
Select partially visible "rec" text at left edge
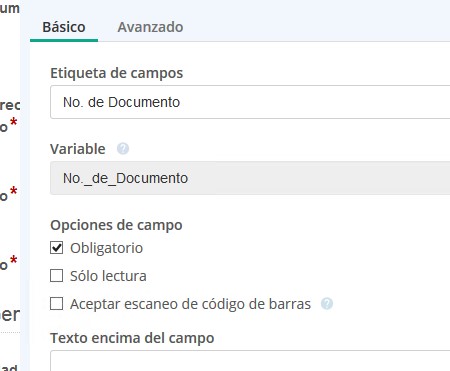coord(10,105)
